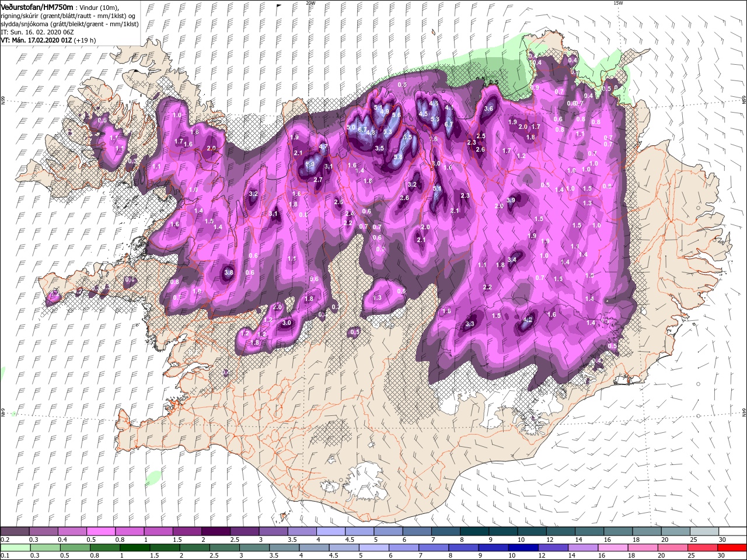
Task: Click the '0.2' label of the snow legend
Action: click(5, 540)
